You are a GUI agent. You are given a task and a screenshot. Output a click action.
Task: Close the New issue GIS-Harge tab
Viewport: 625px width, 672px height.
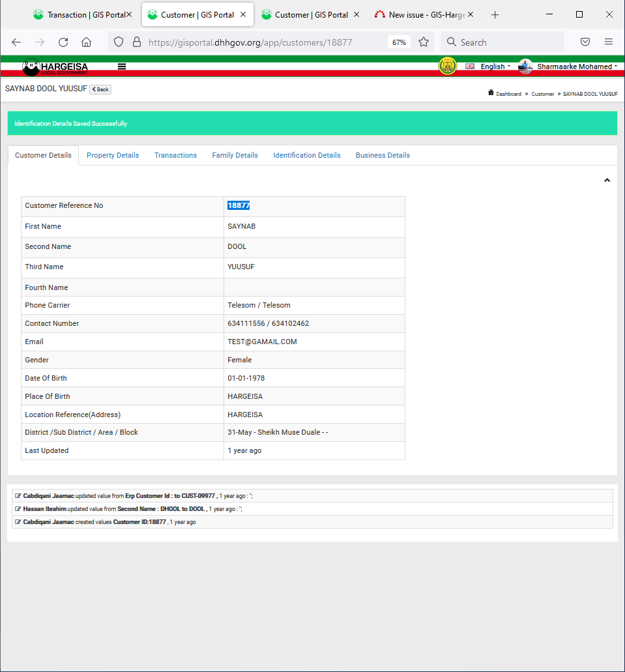471,14
